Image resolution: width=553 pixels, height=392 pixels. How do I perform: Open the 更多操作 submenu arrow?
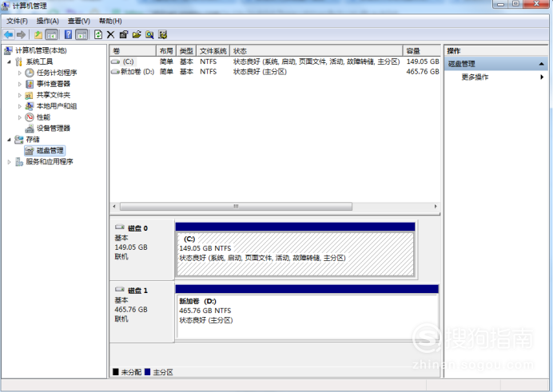542,77
